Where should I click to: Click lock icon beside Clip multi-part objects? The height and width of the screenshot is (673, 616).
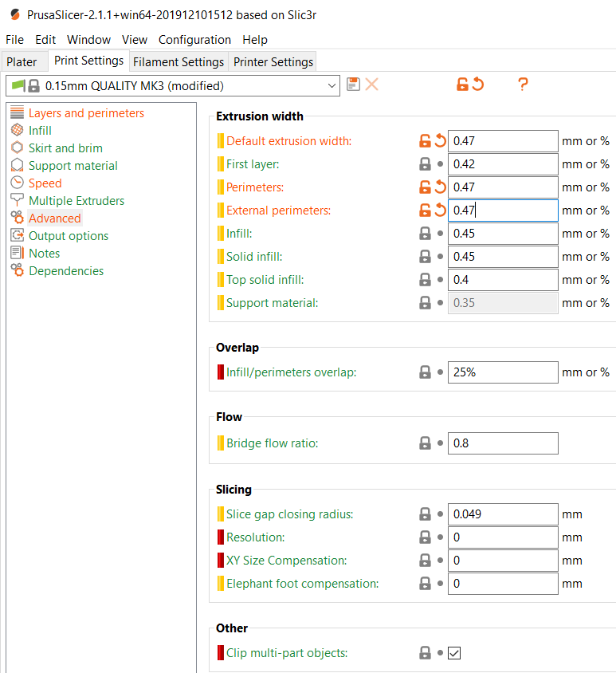point(425,653)
